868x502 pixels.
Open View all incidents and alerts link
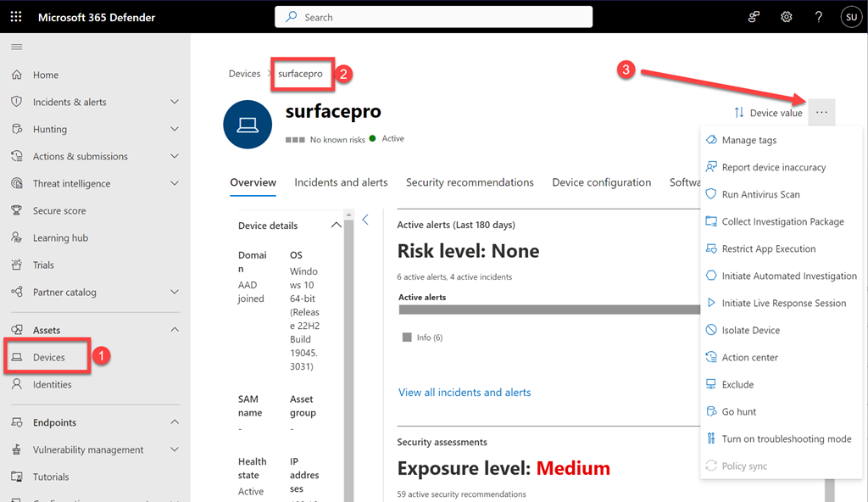pos(465,393)
